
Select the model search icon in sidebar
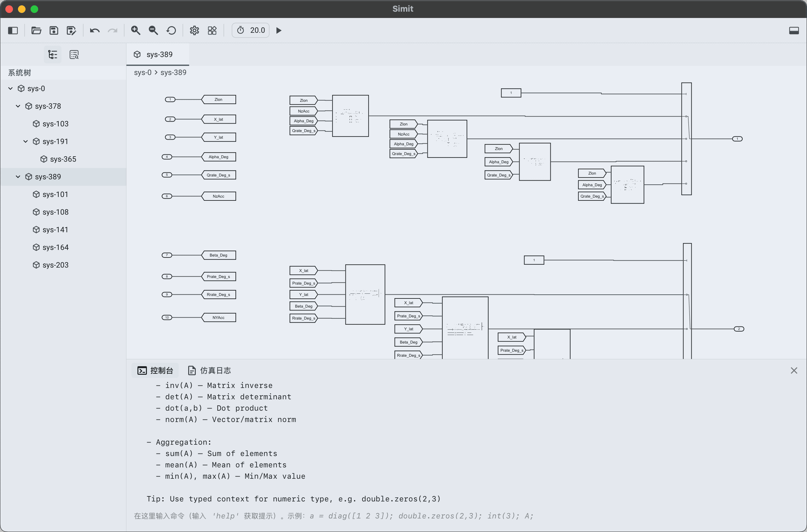pyautogui.click(x=74, y=54)
